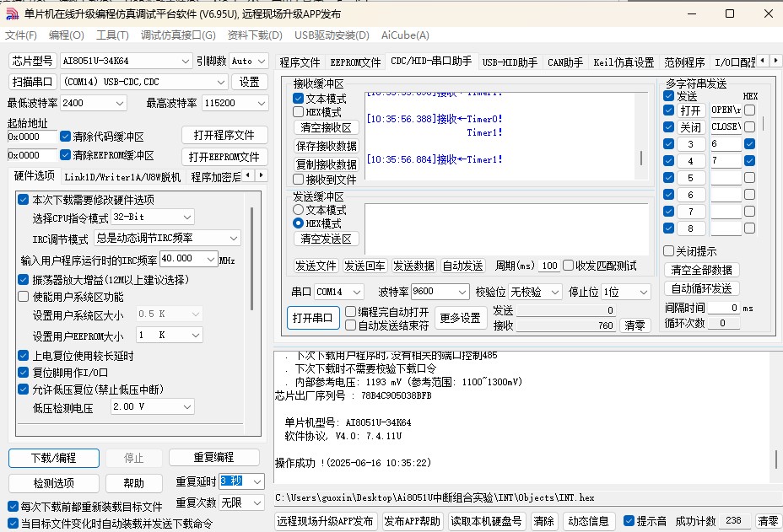Switch to the 程序文件 tab
Viewport: 783px width, 532px height.
[x=300, y=62]
